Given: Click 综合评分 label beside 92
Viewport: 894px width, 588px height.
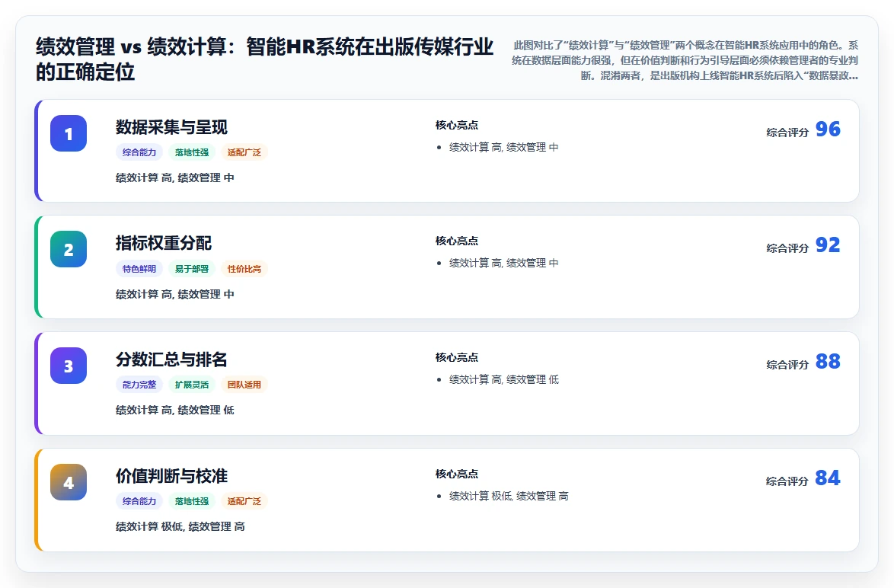Looking at the screenshot, I should (x=787, y=248).
